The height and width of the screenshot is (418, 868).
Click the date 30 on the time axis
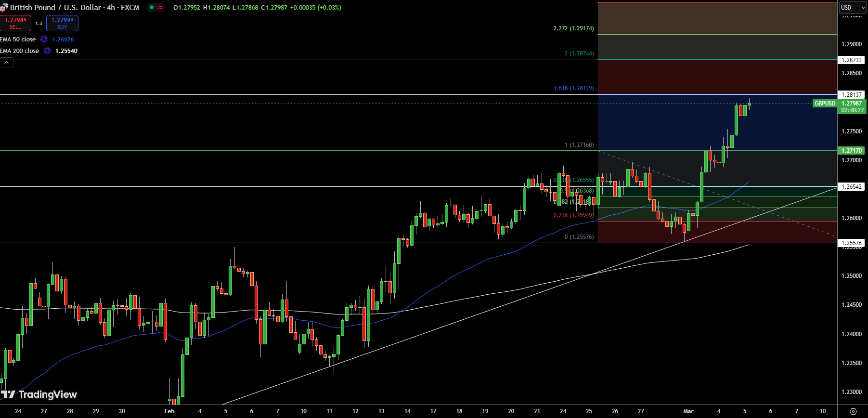[x=122, y=411]
